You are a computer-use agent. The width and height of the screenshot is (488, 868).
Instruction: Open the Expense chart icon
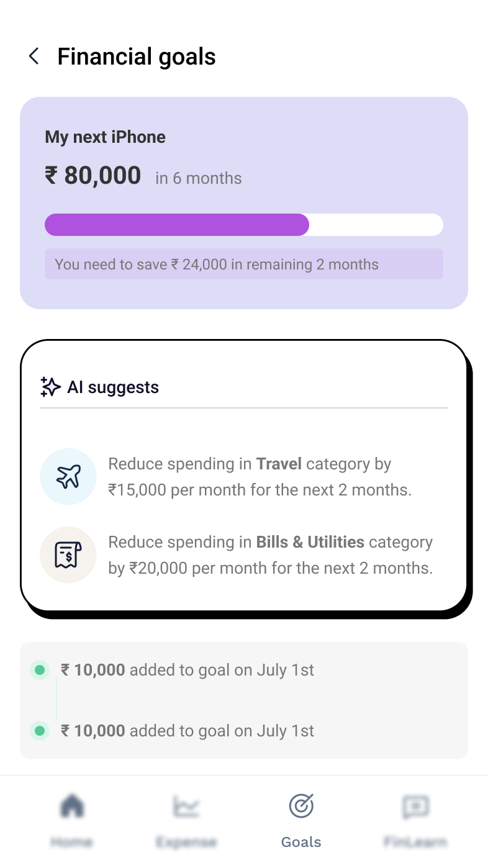(186, 807)
